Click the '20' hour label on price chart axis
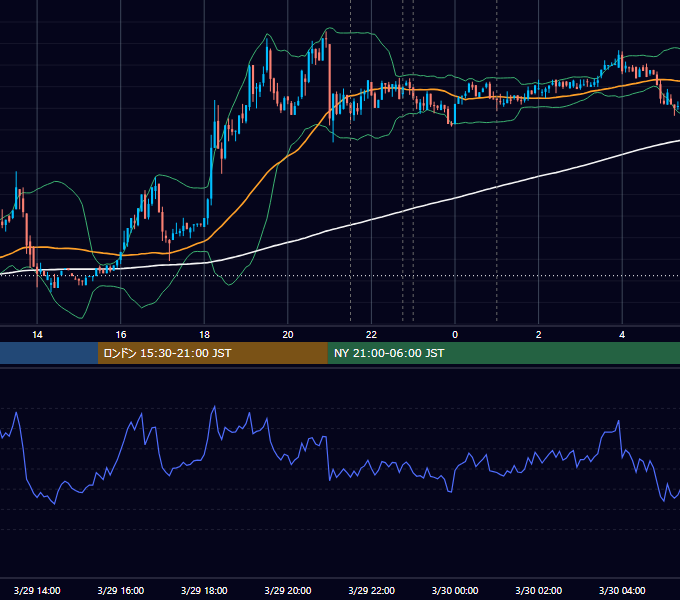680x600 pixels. (x=288, y=335)
